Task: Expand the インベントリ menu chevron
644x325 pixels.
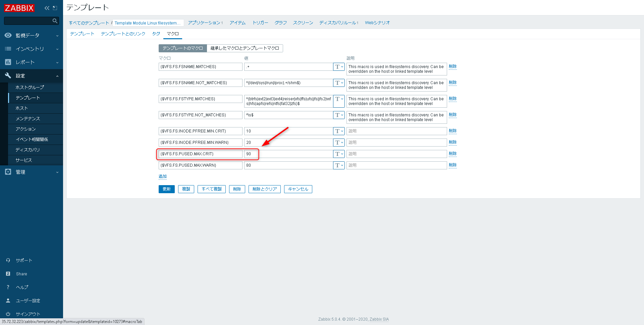Action: [57, 49]
